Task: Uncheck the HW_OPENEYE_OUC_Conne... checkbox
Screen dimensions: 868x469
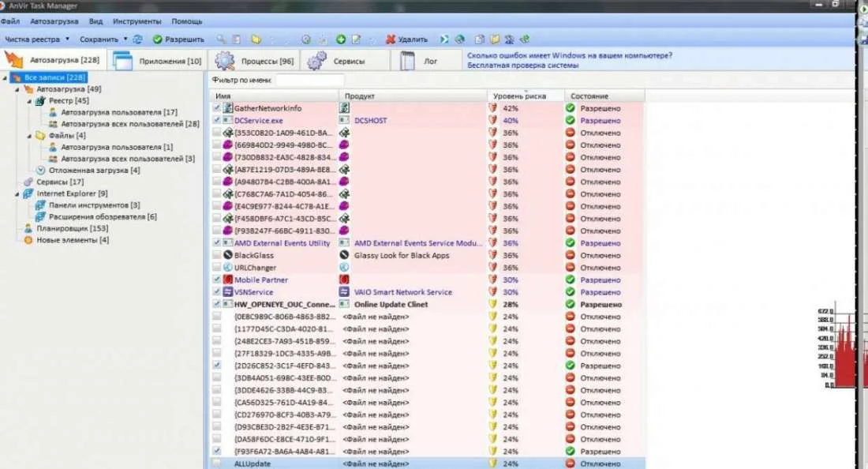Action: pos(217,304)
